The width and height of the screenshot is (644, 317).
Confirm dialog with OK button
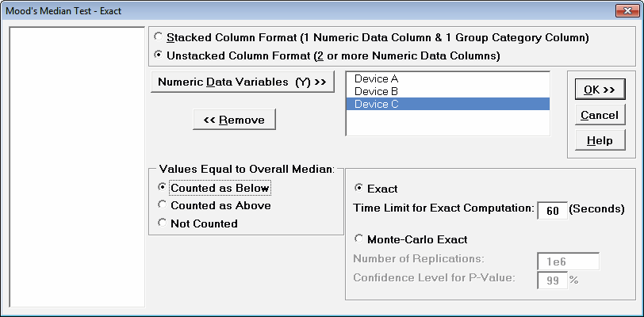[599, 90]
